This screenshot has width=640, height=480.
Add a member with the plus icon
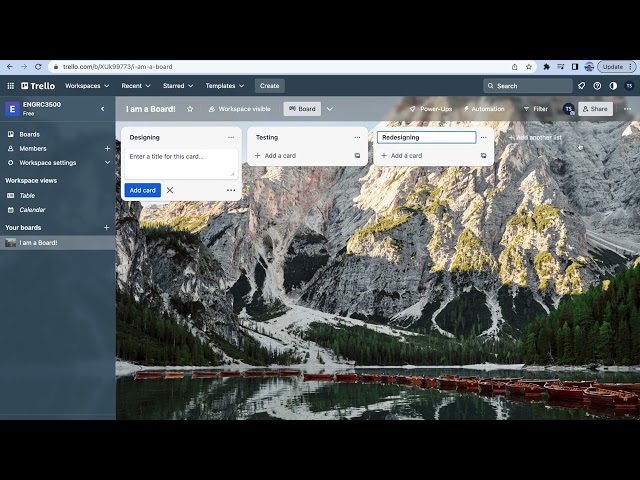[107, 149]
